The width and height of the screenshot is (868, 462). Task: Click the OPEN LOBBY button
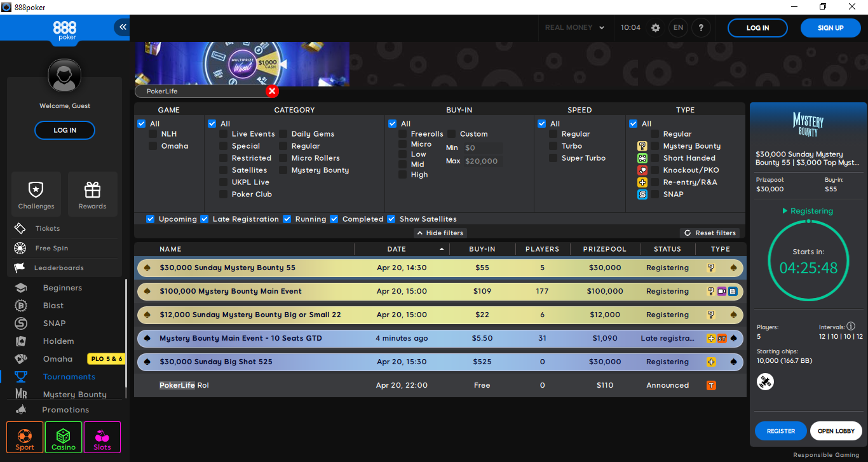point(836,431)
